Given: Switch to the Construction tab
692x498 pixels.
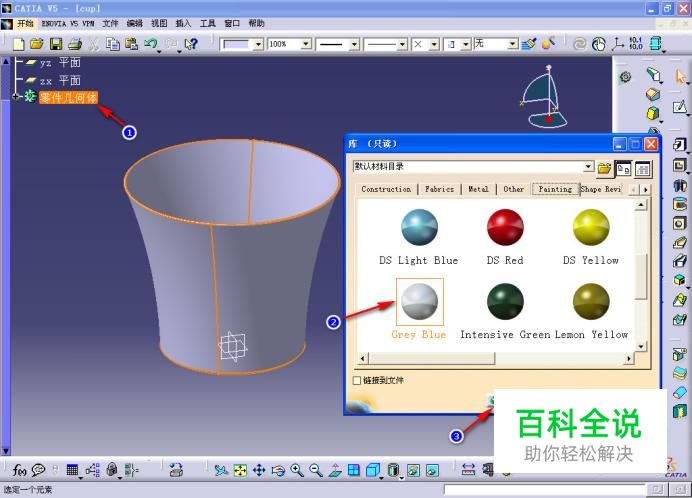Looking at the screenshot, I should tap(386, 189).
